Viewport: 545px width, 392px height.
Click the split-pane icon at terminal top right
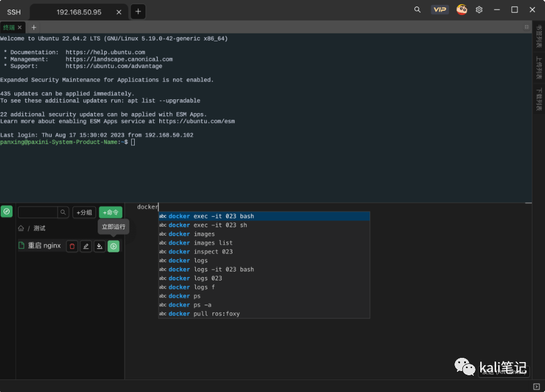coord(526,27)
